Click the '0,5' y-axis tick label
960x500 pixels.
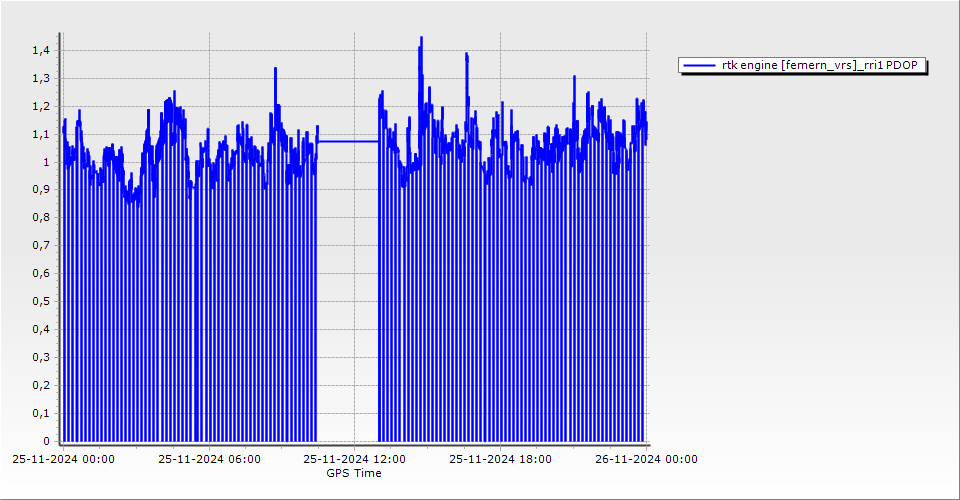click(x=42, y=301)
